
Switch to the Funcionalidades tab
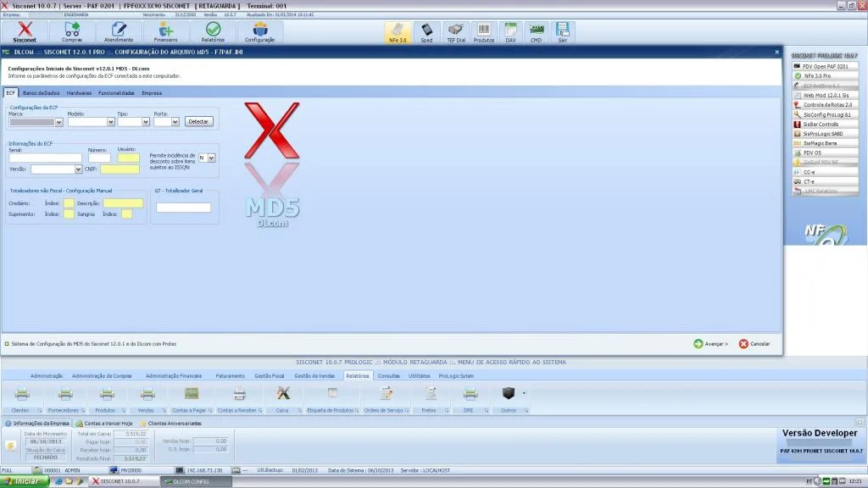116,93
